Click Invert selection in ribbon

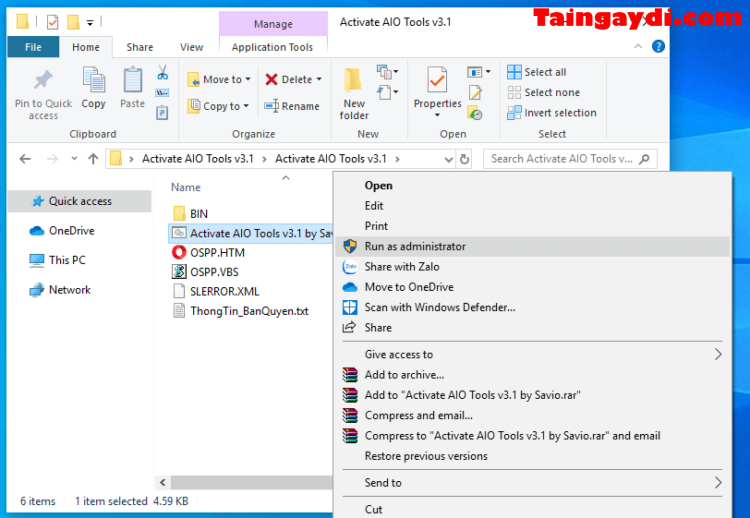click(x=552, y=113)
